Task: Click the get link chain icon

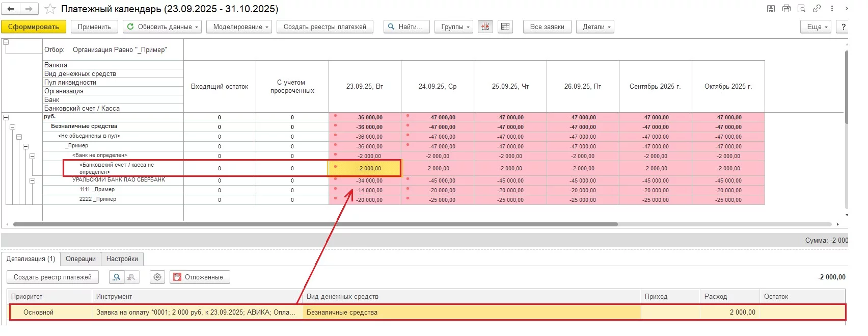Action: 817,9
